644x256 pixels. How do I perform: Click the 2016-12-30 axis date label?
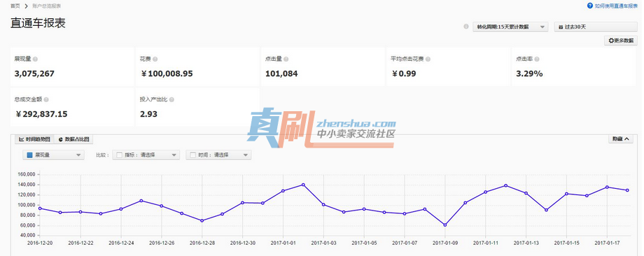(x=243, y=243)
